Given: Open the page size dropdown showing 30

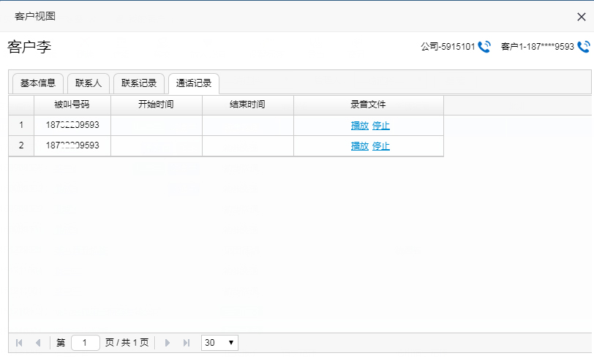Looking at the screenshot, I should (x=219, y=343).
